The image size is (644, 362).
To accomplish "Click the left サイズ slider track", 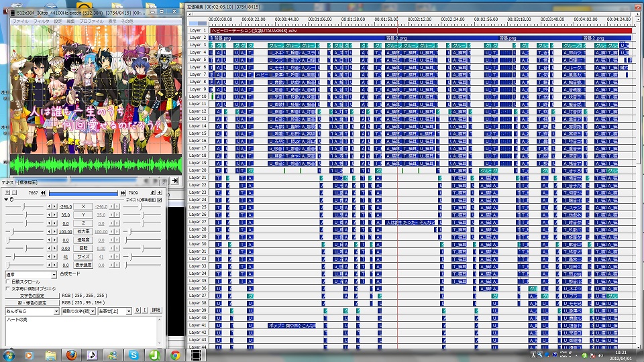I will [x=24, y=257].
